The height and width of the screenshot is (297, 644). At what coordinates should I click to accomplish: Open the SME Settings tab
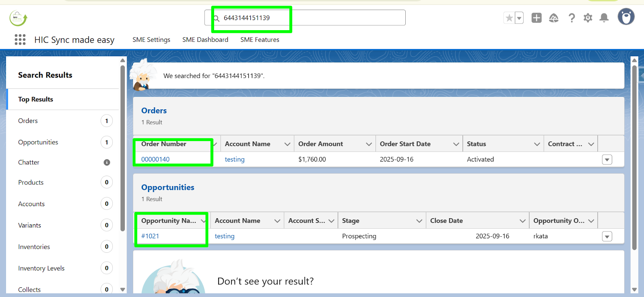point(151,40)
